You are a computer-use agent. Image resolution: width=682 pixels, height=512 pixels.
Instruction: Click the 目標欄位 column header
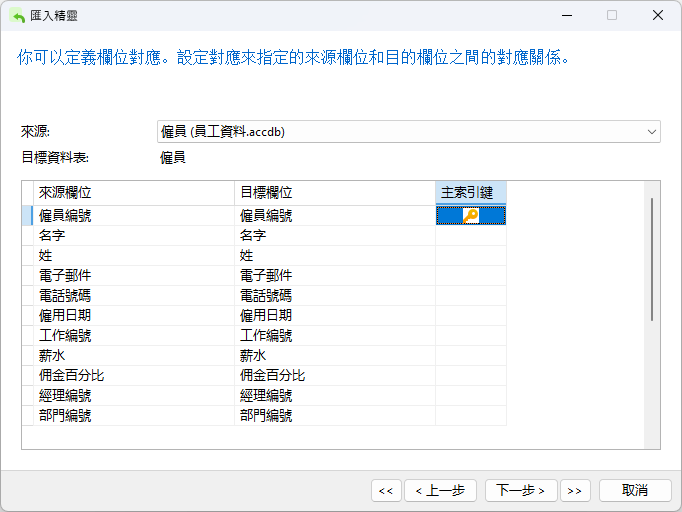pos(334,192)
